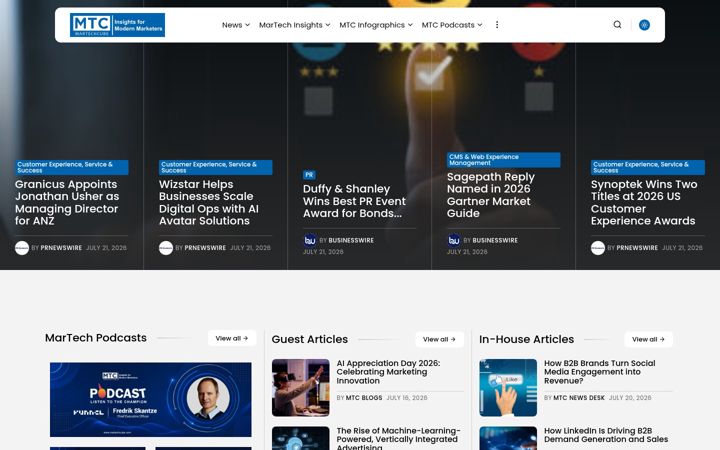
Task: View all Guest Articles
Action: point(439,339)
